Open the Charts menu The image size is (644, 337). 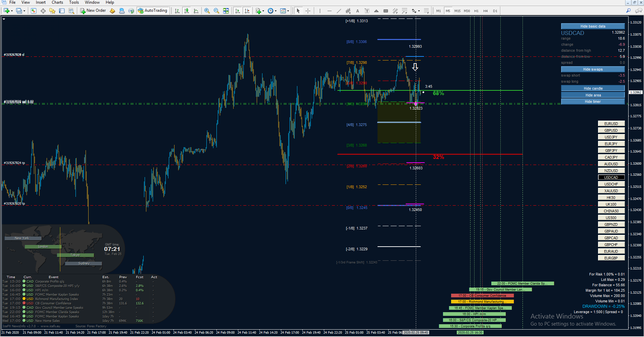click(x=57, y=2)
